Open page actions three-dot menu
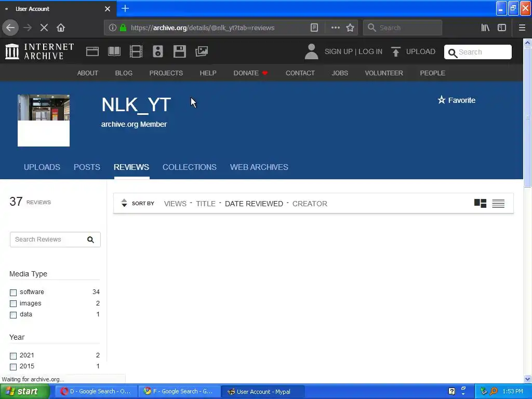The width and height of the screenshot is (532, 399). point(335,28)
